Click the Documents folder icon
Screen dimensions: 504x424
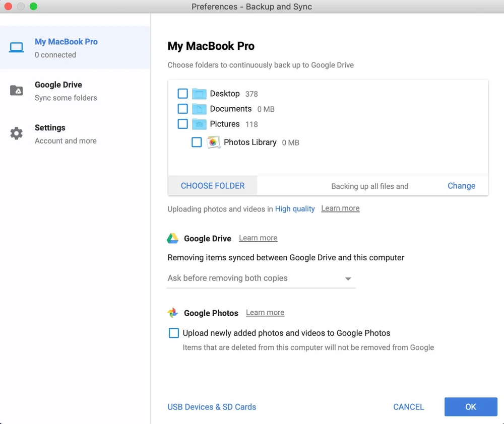click(x=200, y=109)
